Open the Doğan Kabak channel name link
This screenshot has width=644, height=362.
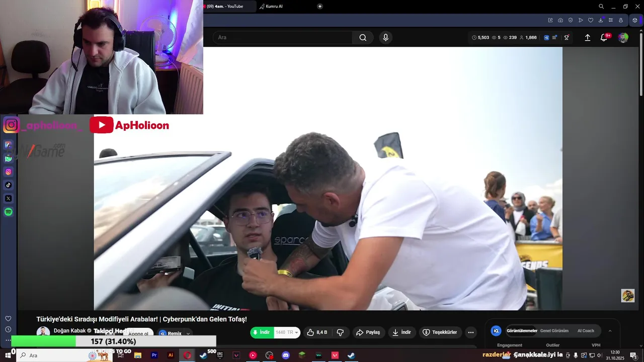pos(69,331)
